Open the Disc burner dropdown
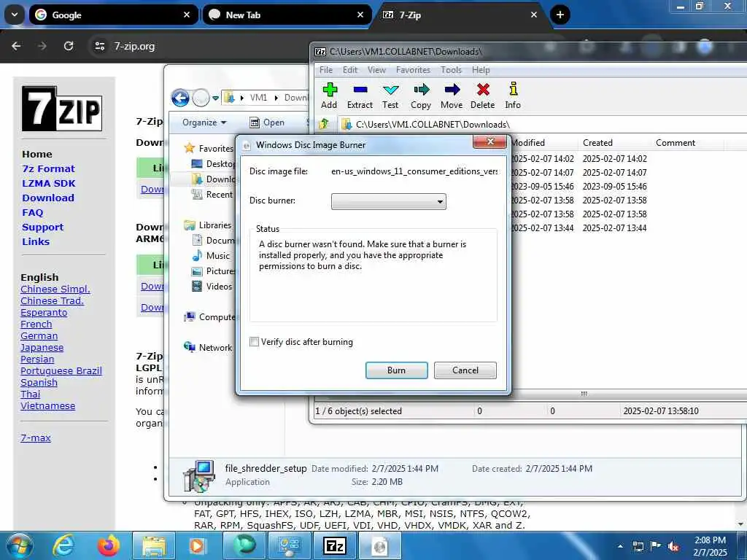 (389, 201)
